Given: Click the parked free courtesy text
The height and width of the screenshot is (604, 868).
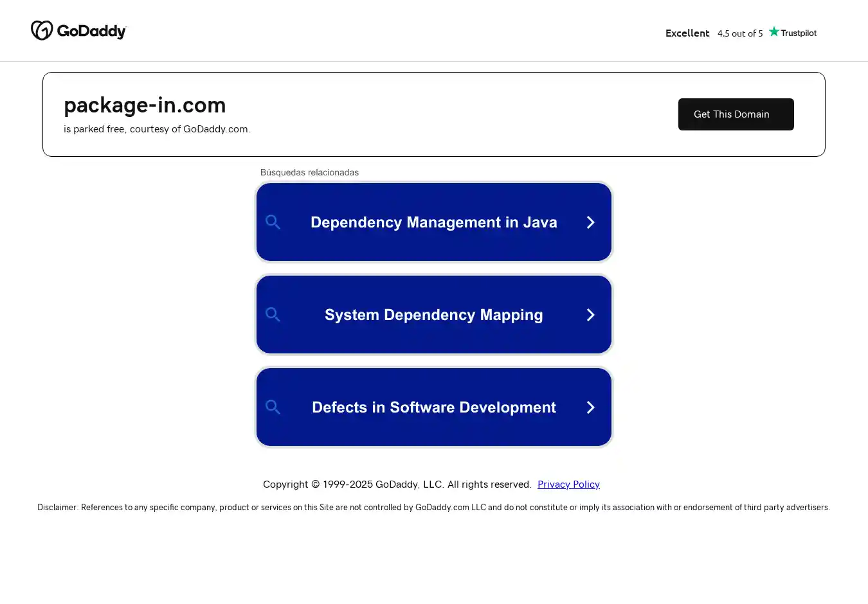Looking at the screenshot, I should click(x=157, y=129).
